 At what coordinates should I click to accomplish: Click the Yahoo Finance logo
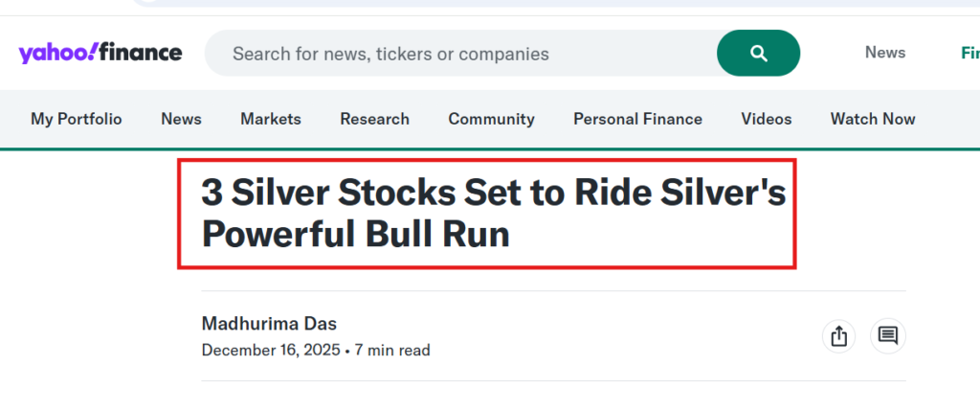coord(100,53)
